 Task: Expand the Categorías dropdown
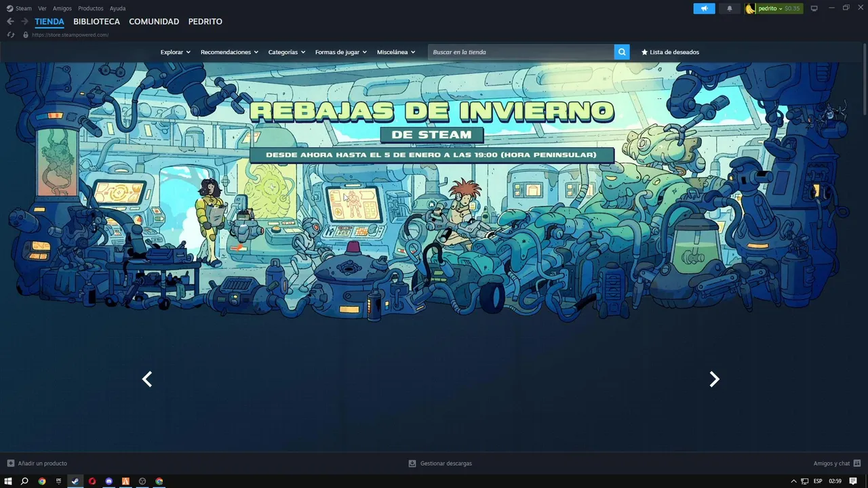coord(286,52)
